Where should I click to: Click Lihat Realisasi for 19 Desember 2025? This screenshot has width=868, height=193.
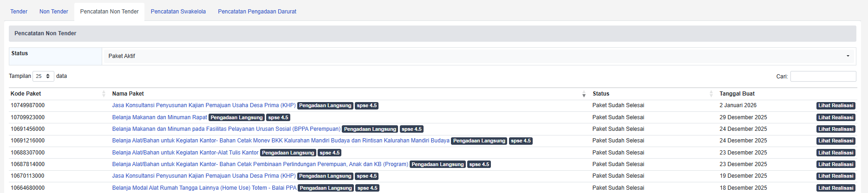[x=835, y=176]
